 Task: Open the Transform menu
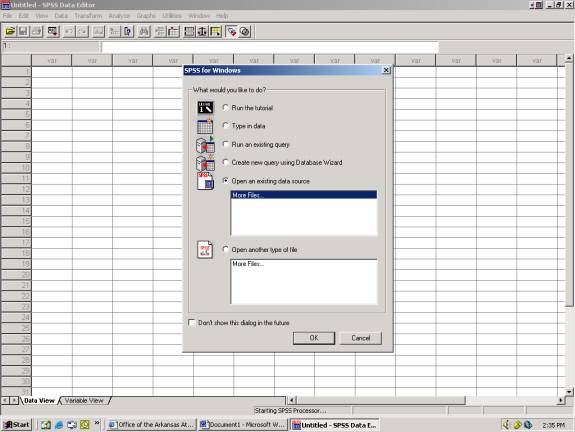click(x=88, y=16)
